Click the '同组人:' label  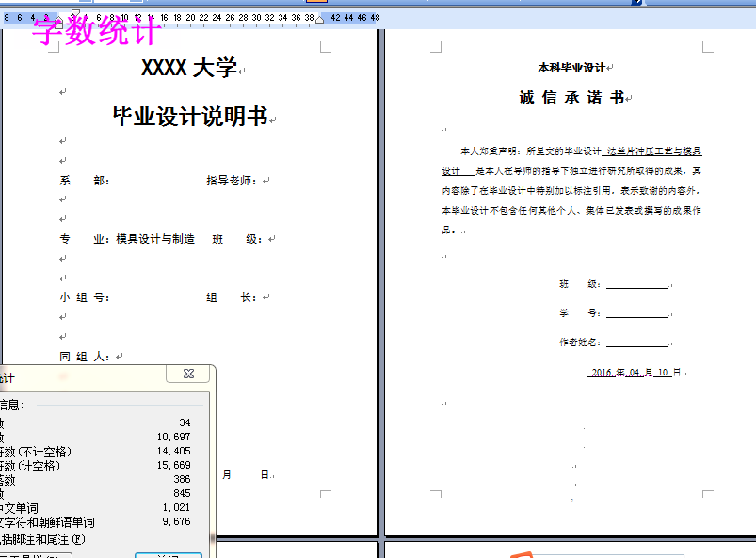pos(85,357)
